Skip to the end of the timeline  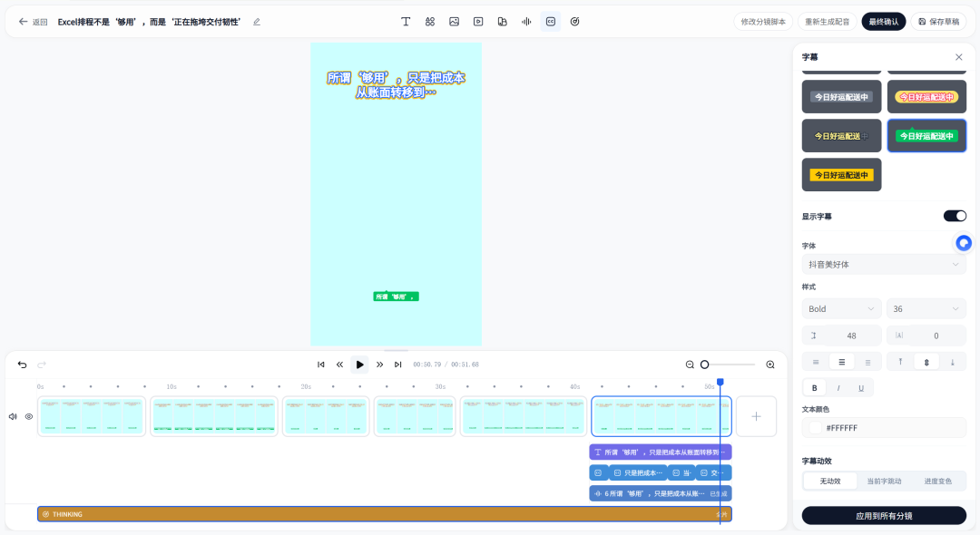click(x=398, y=365)
